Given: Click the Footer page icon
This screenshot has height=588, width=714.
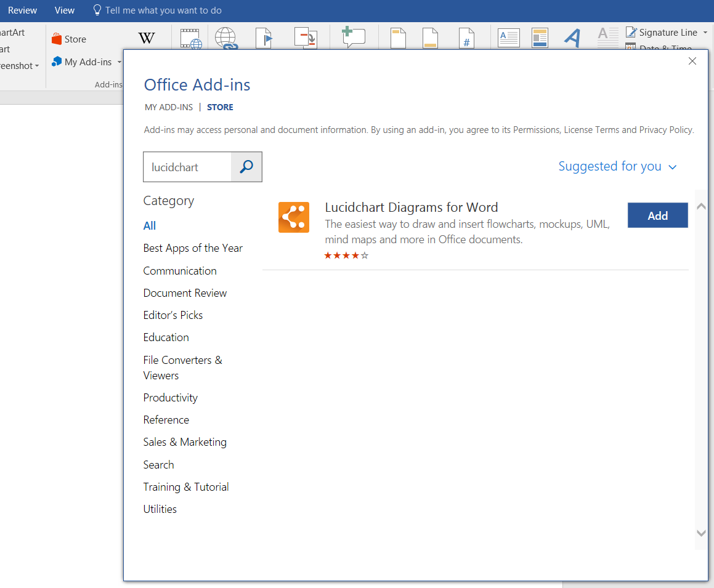Looking at the screenshot, I should pyautogui.click(x=431, y=38).
